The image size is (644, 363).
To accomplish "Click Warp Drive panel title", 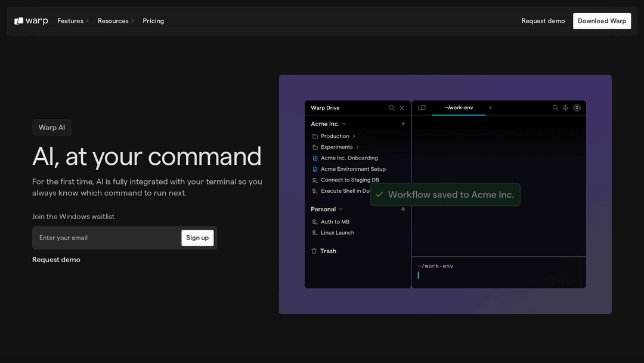I will coord(325,107).
